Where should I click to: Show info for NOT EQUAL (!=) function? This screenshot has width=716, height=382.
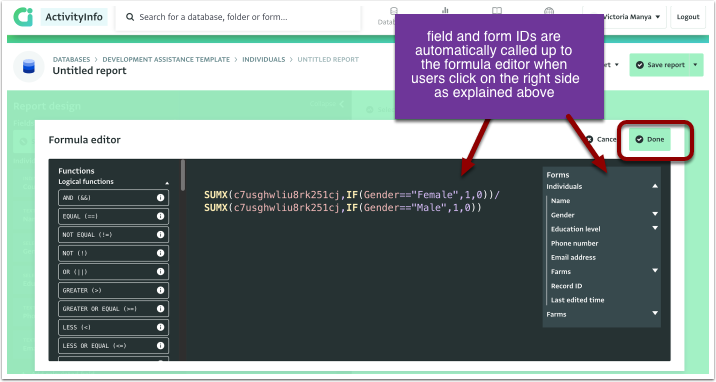tap(160, 235)
